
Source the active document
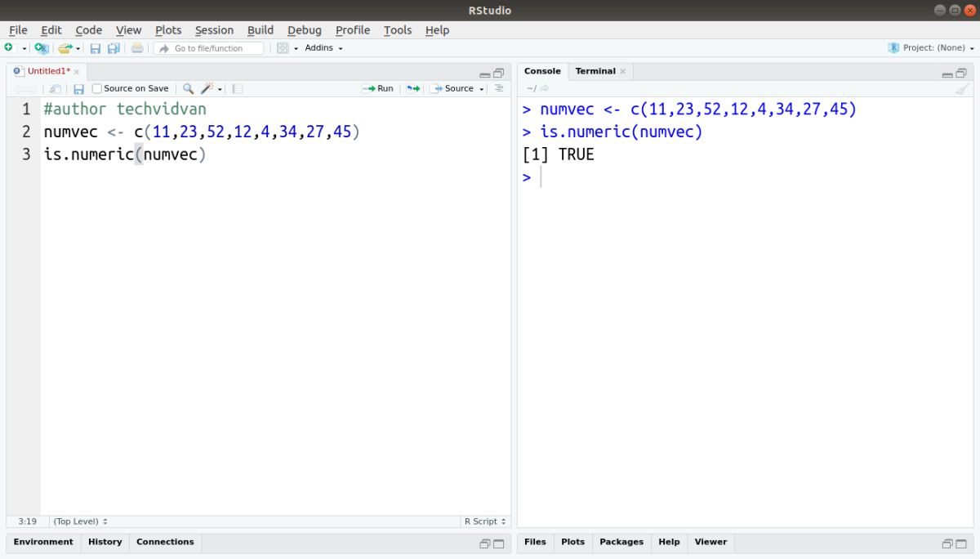point(452,88)
